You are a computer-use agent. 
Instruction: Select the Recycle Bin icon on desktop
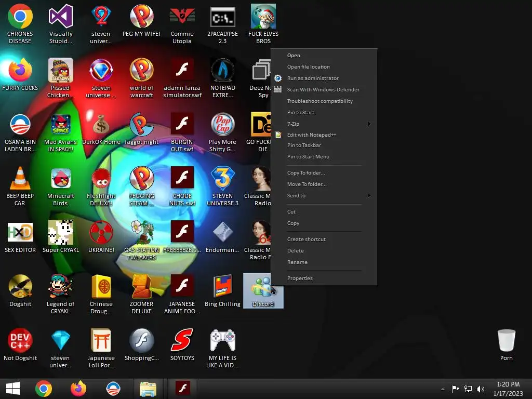tap(506, 345)
